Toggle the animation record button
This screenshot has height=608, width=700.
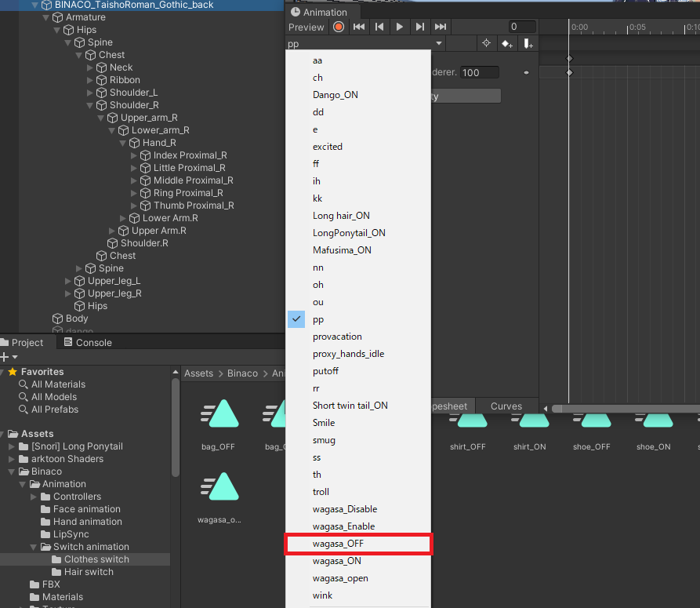(339, 27)
